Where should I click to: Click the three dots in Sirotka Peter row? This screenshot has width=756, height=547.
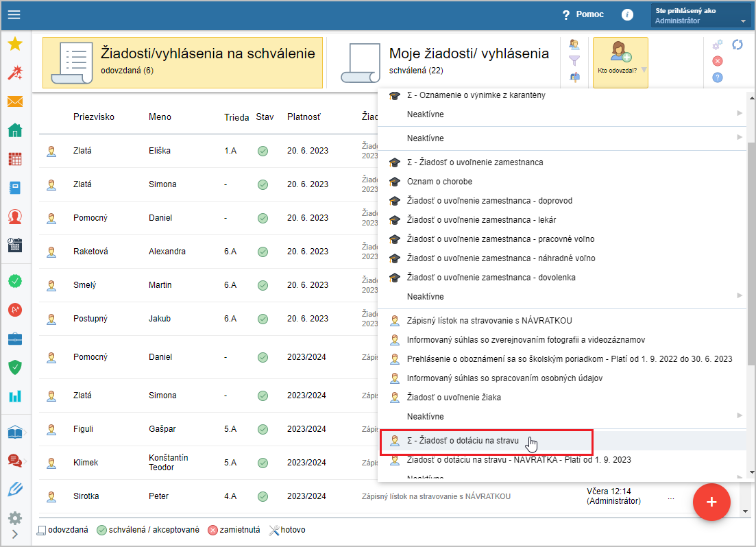click(670, 497)
